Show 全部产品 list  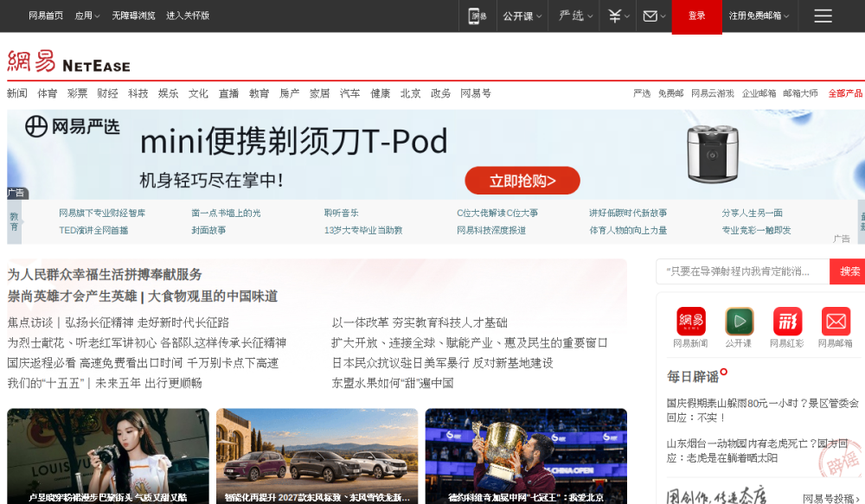pyautogui.click(x=845, y=93)
